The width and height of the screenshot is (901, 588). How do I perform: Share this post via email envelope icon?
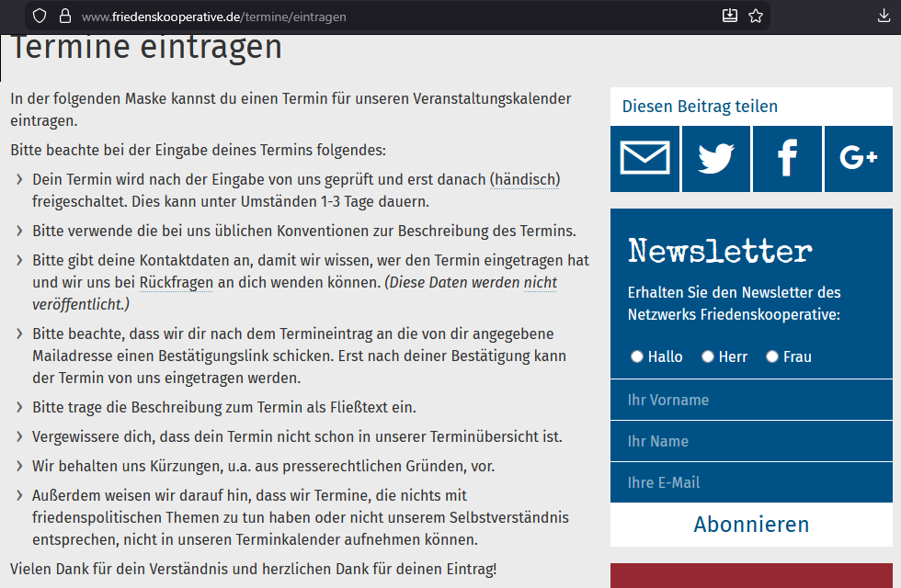point(644,159)
